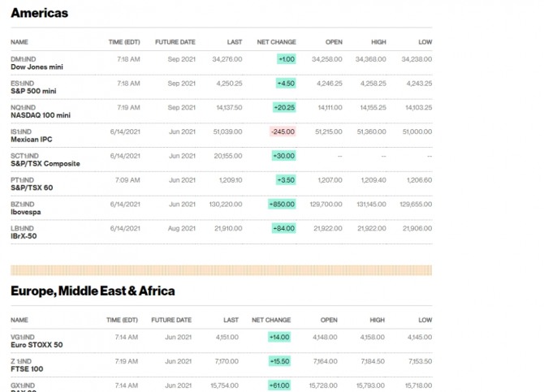The width and height of the screenshot is (544, 392).
Task: Click the BZ1:IND ticker symbol
Action: [x=23, y=205]
